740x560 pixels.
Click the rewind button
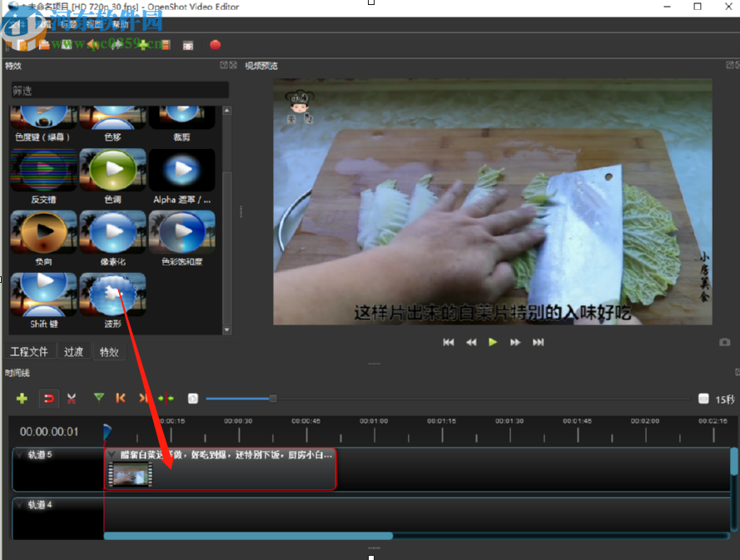(471, 342)
